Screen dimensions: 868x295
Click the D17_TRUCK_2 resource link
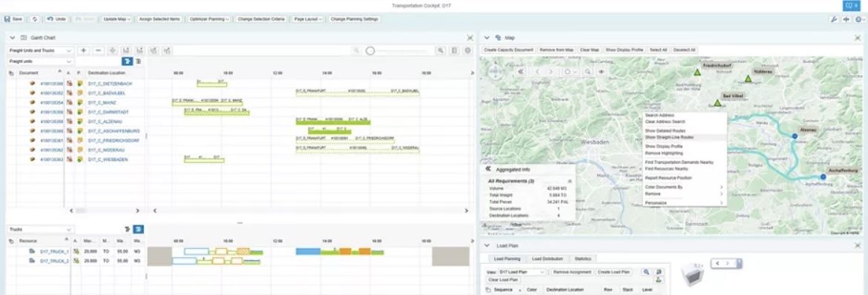(54, 261)
